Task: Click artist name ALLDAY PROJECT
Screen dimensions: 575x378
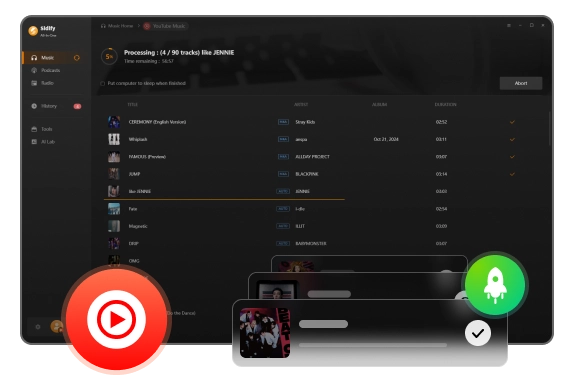Action: (312, 157)
